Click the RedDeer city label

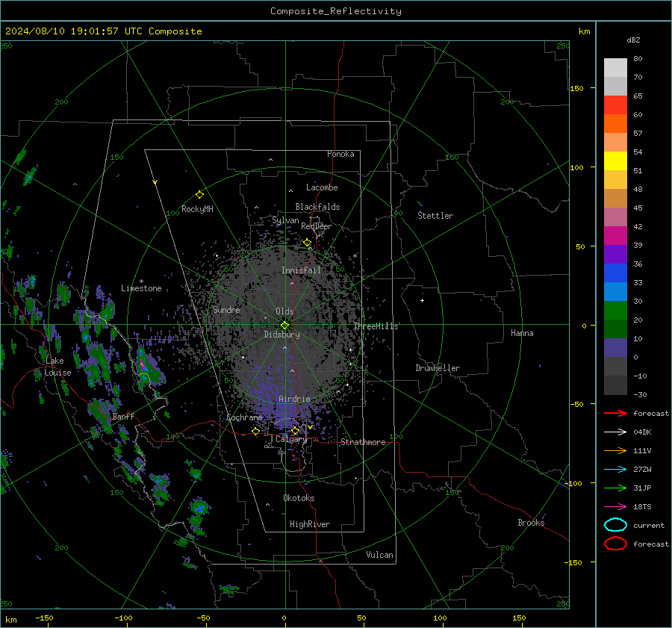coord(317,226)
